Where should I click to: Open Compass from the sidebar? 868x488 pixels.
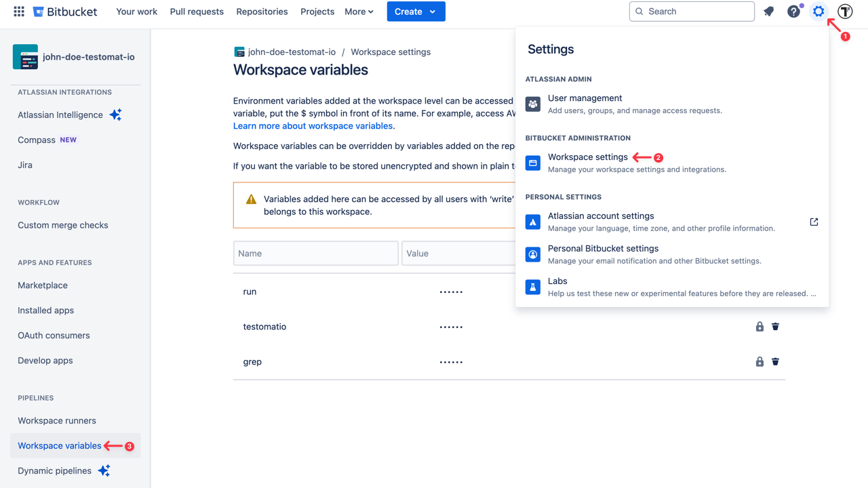(x=36, y=140)
